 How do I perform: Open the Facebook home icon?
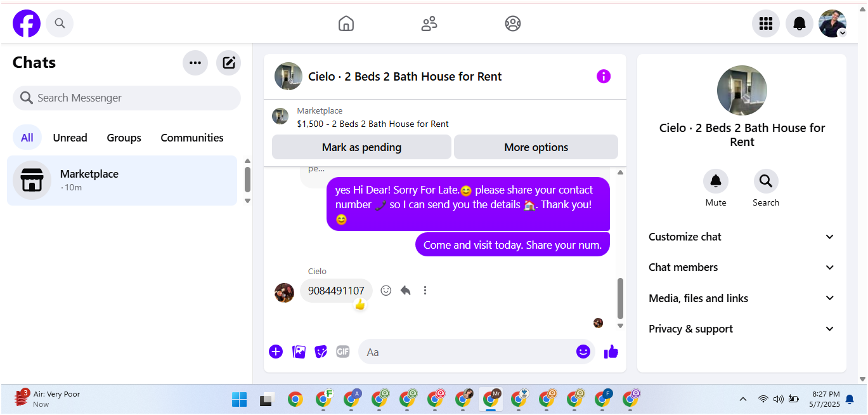[346, 23]
